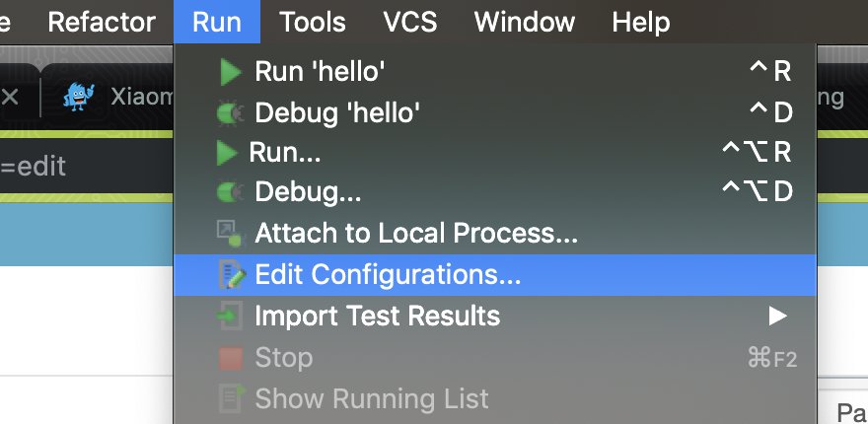Click the Attach to Local Process icon
Viewport: 868px width, 424px height.
click(230, 234)
